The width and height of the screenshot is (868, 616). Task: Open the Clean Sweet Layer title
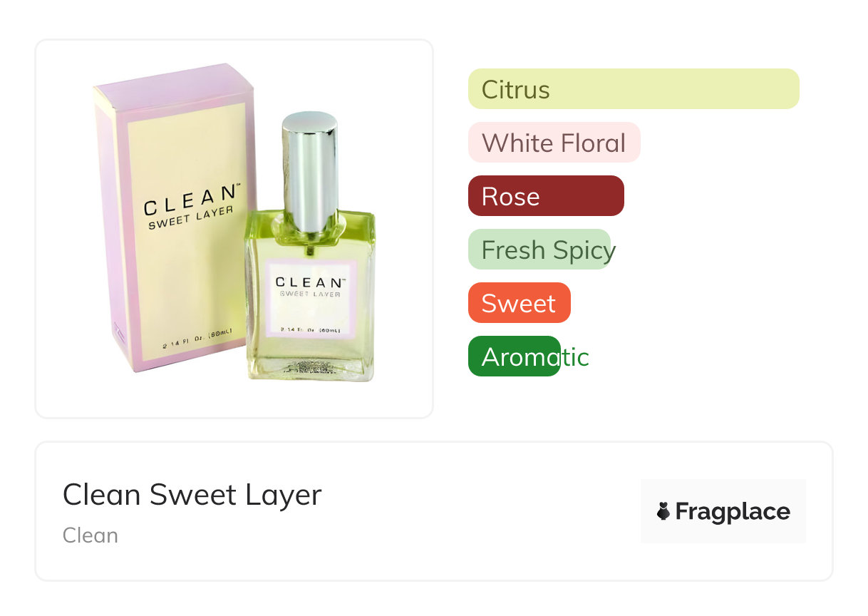click(x=192, y=494)
